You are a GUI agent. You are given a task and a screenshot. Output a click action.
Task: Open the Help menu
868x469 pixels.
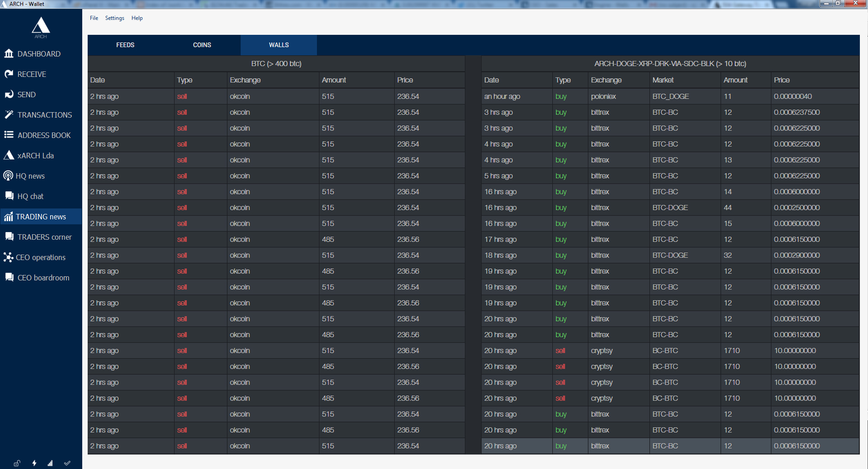click(x=137, y=18)
